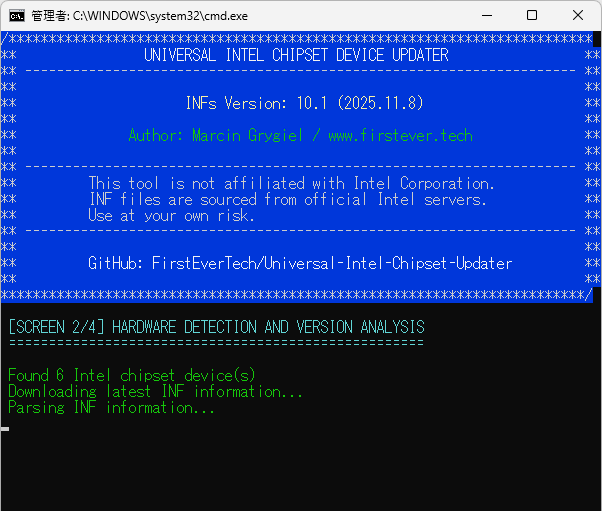
Task: Click the cmd.exe icon in title bar
Action: pos(17,15)
